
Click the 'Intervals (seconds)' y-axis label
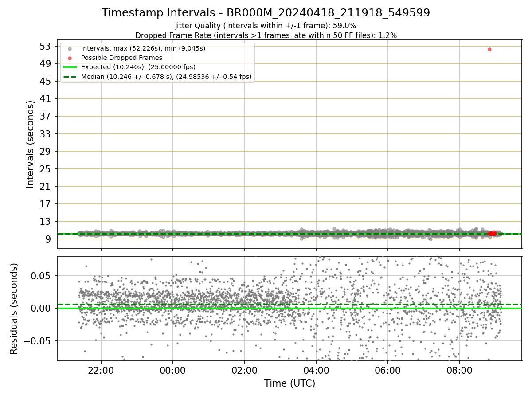[30, 144]
